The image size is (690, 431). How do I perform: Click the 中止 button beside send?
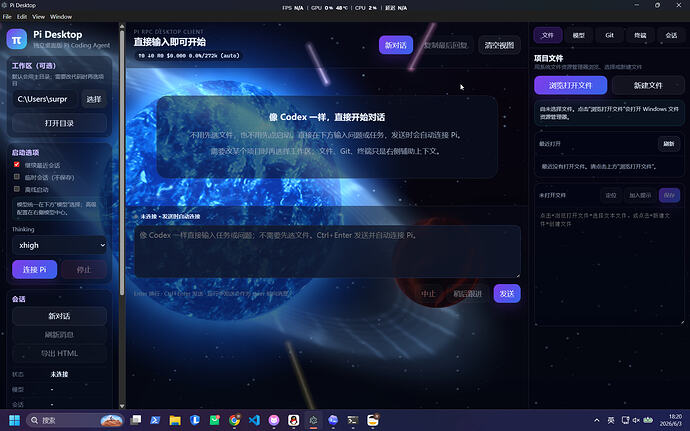(428, 294)
